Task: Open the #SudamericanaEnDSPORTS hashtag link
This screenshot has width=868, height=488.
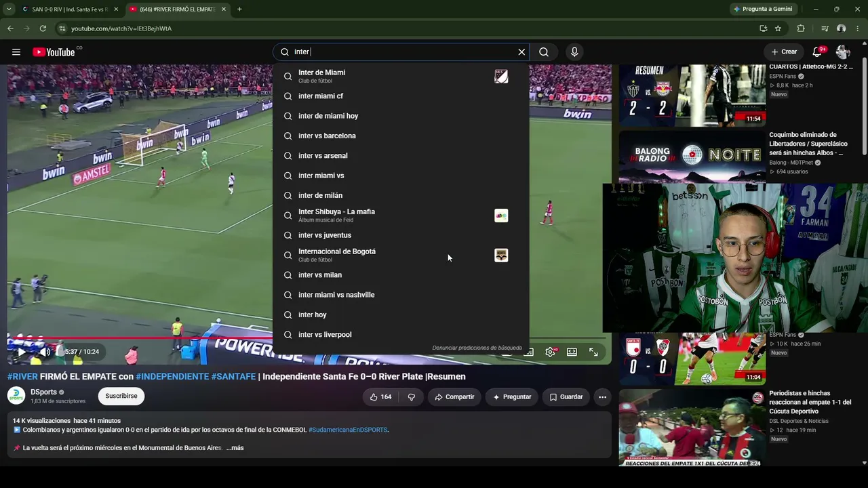Action: pos(348,430)
